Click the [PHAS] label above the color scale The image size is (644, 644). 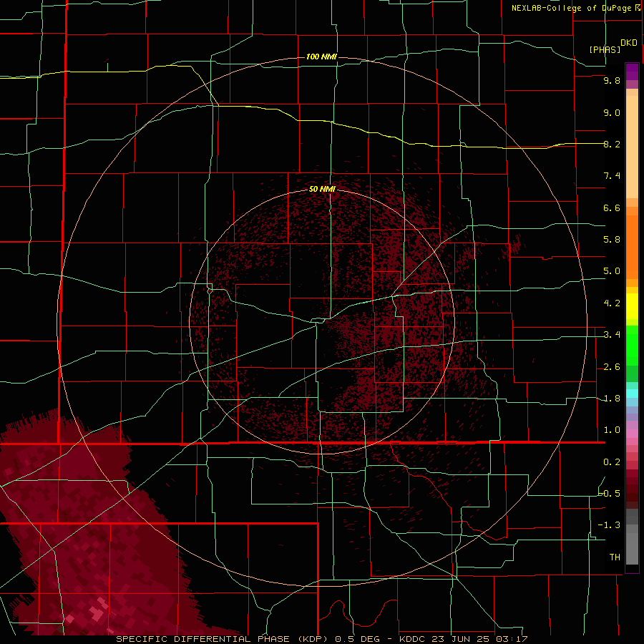(605, 50)
